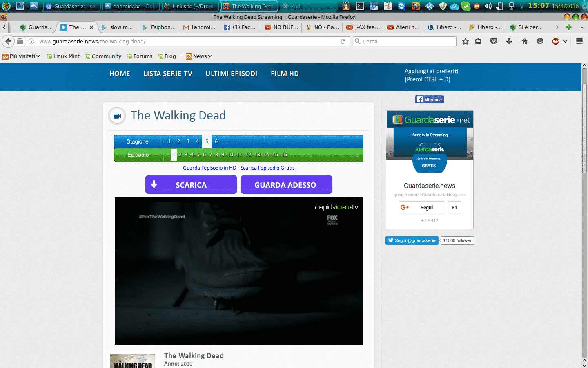Select Stagione 4
The height and width of the screenshot is (368, 588).
click(197, 141)
